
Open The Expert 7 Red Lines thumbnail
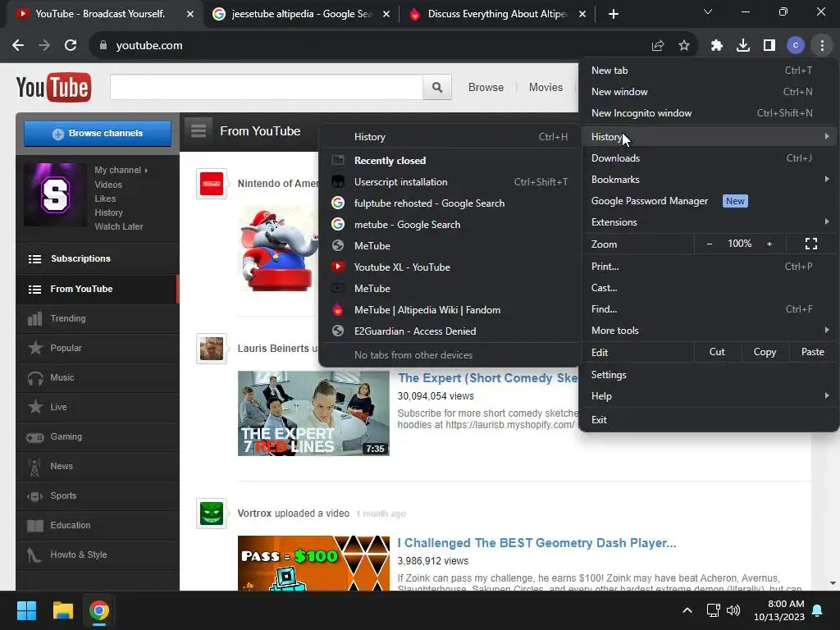313,413
